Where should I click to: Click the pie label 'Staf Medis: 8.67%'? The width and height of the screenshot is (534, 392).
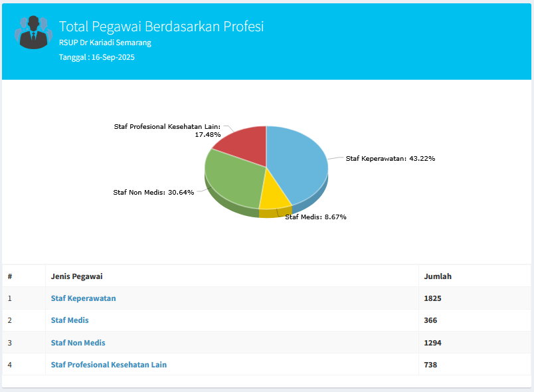coord(315,217)
